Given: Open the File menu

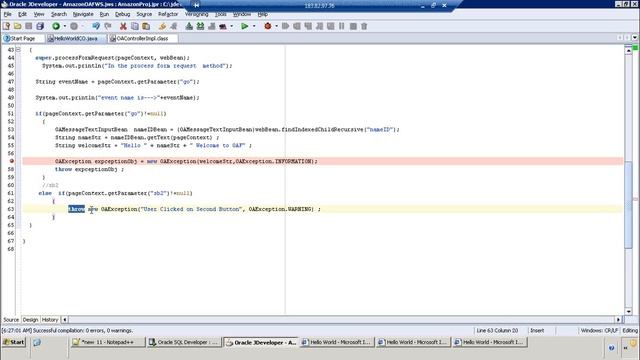Looking at the screenshot, I should point(7,14).
